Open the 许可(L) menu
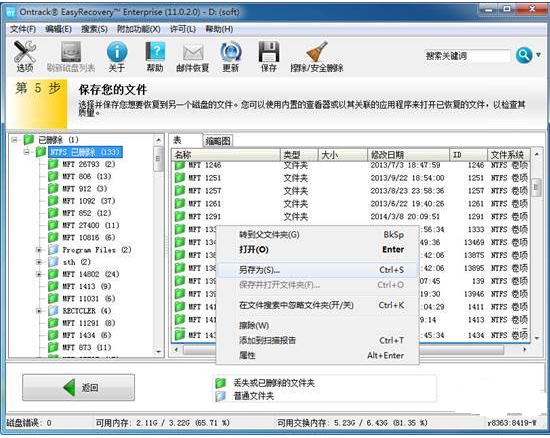The height and width of the screenshot is (438, 550). pos(183,29)
